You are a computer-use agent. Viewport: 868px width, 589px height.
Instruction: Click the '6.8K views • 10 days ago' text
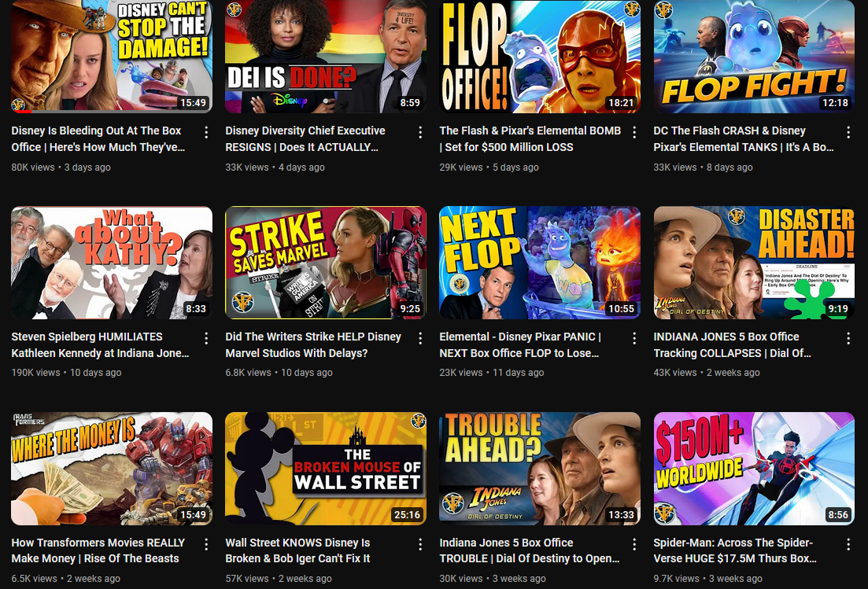point(279,373)
